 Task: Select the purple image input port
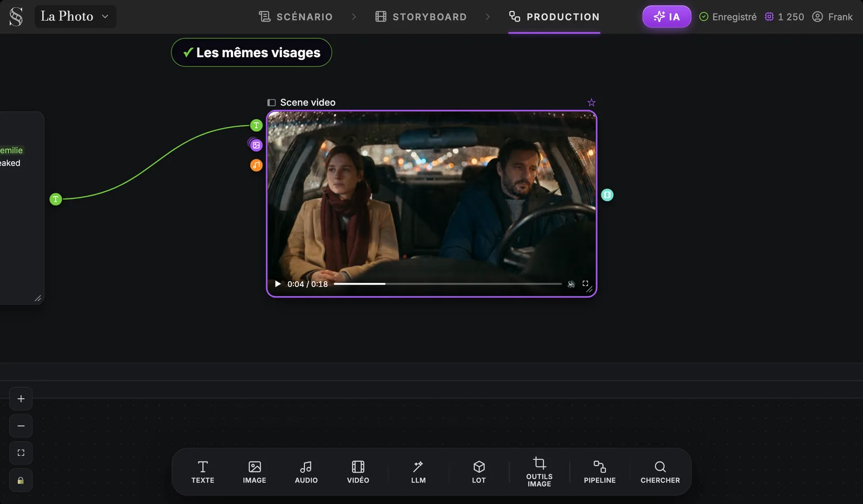coord(256,145)
